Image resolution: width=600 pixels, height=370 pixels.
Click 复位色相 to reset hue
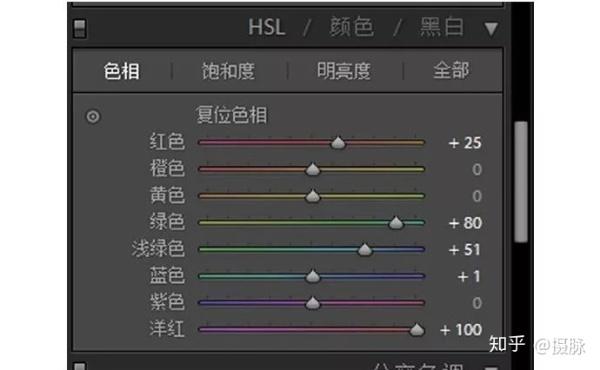click(231, 115)
